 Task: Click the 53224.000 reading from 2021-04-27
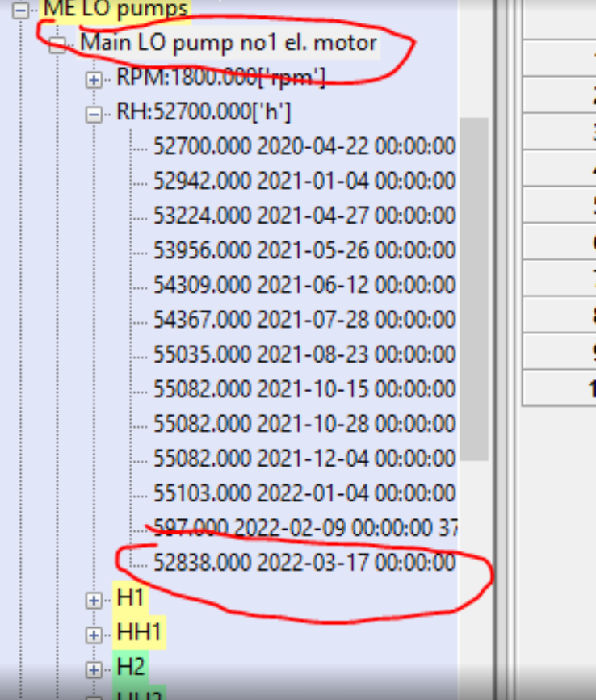(x=304, y=216)
